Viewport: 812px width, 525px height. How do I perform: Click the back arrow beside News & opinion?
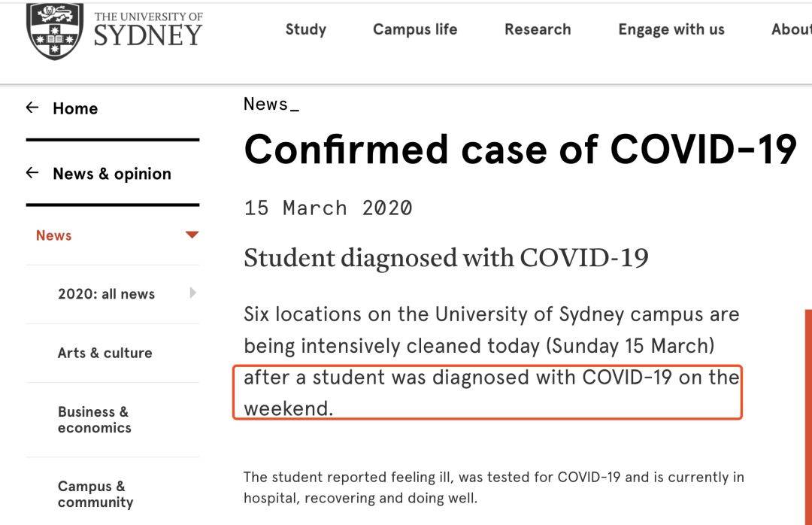(x=32, y=173)
